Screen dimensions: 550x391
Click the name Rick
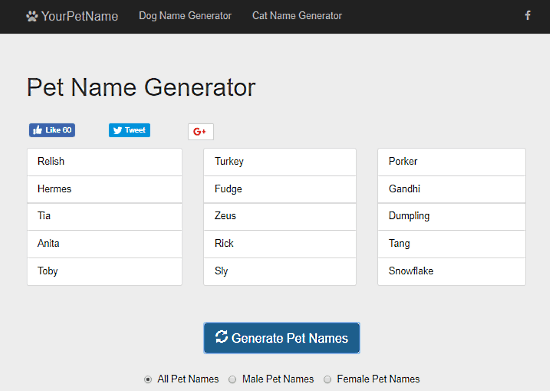pyautogui.click(x=280, y=244)
